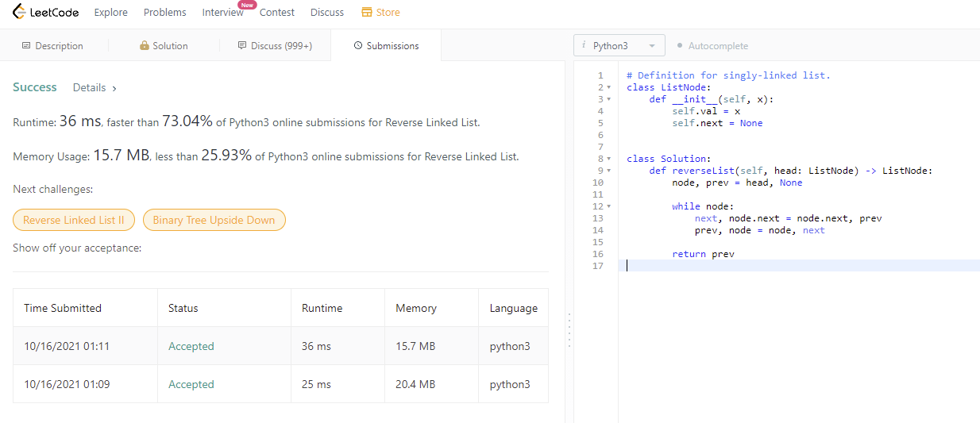The width and height of the screenshot is (980, 423).
Task: Click the Store shop icon
Action: coord(366,12)
